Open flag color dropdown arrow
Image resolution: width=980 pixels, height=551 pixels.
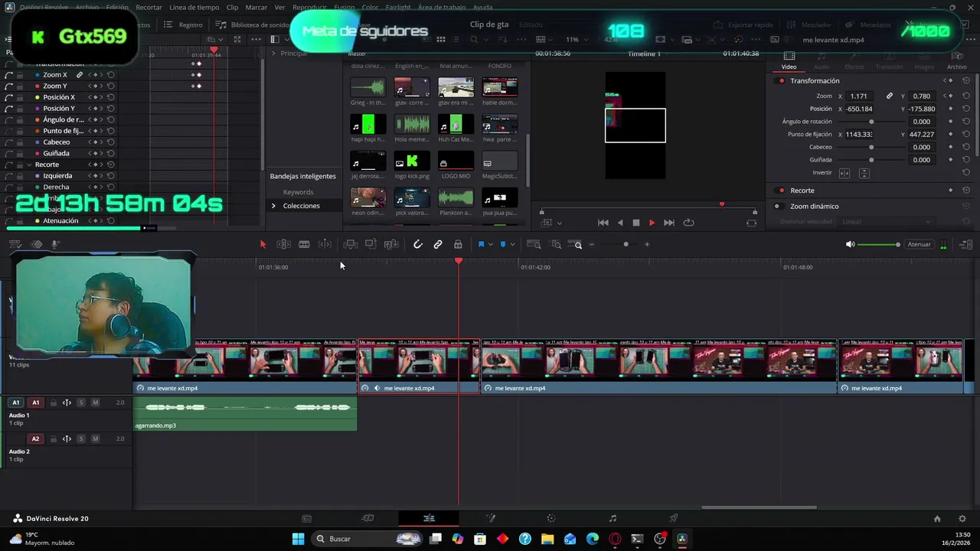click(490, 244)
